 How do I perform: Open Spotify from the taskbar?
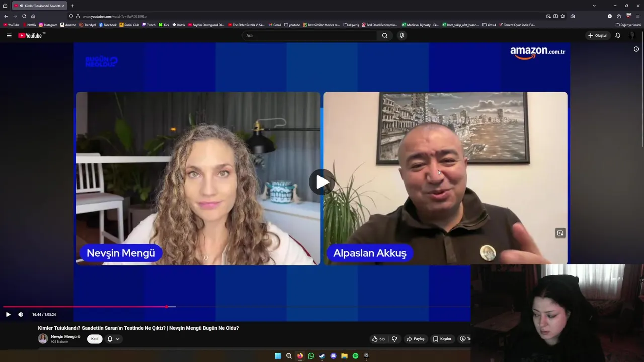pyautogui.click(x=355, y=356)
